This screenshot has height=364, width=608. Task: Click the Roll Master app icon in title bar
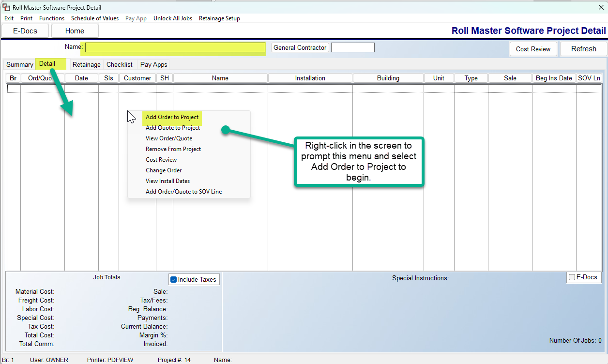coord(6,8)
